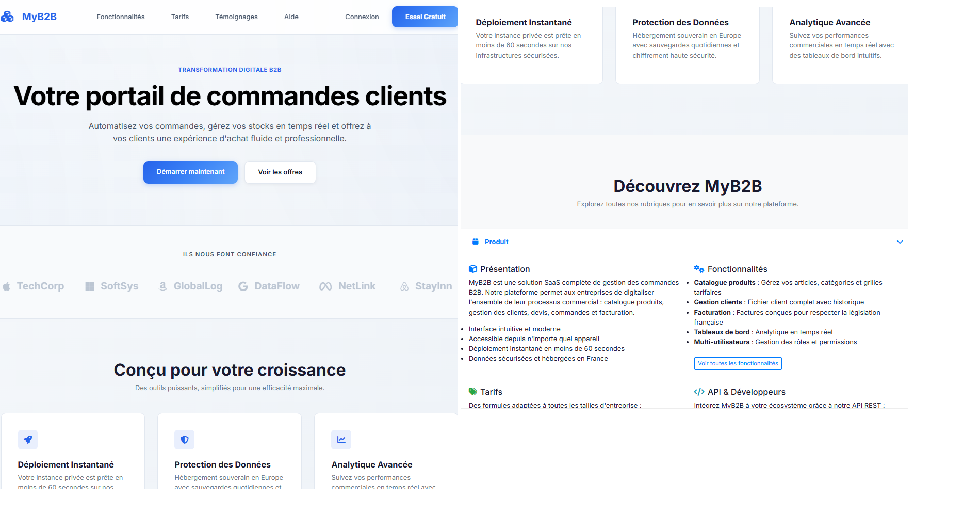Click the shield icon for Protection des Données
The height and width of the screenshot is (531, 980).
184,440
